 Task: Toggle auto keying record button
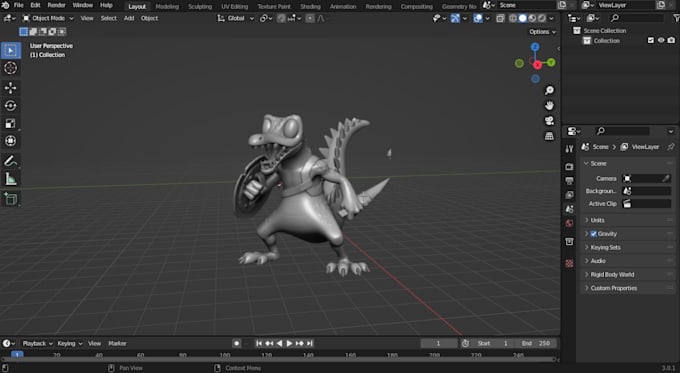[x=236, y=343]
